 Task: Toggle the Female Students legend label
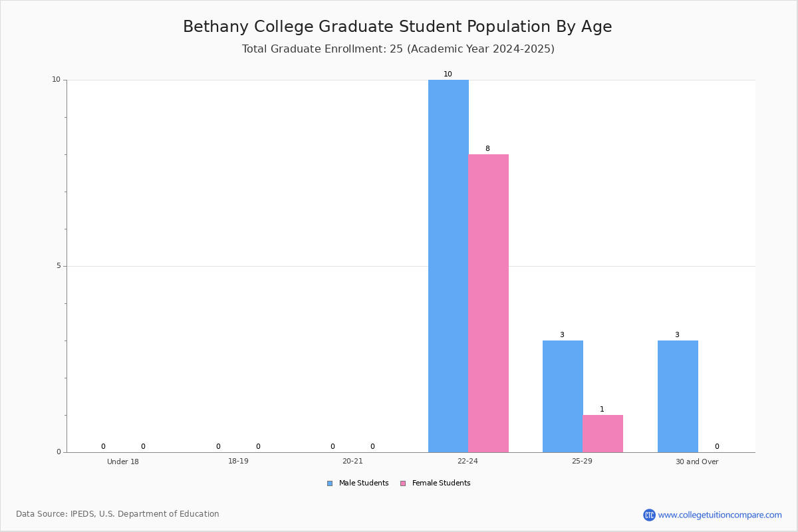pyautogui.click(x=441, y=483)
